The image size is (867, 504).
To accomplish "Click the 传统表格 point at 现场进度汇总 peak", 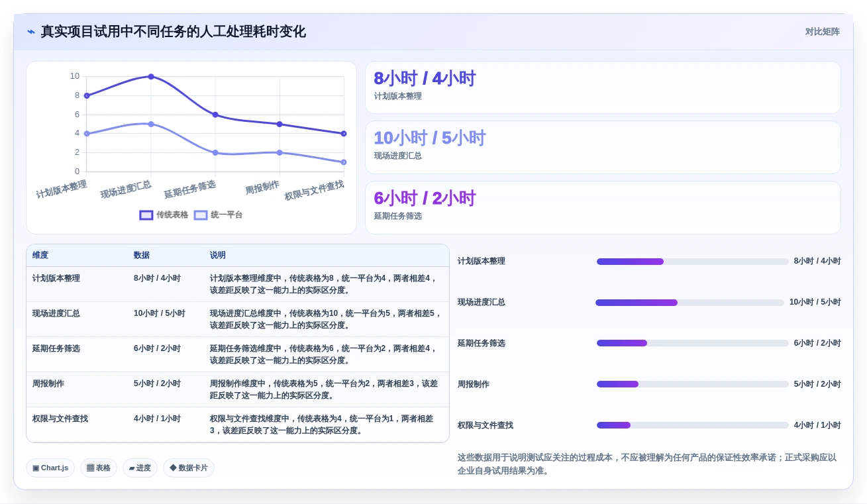I will (151, 77).
